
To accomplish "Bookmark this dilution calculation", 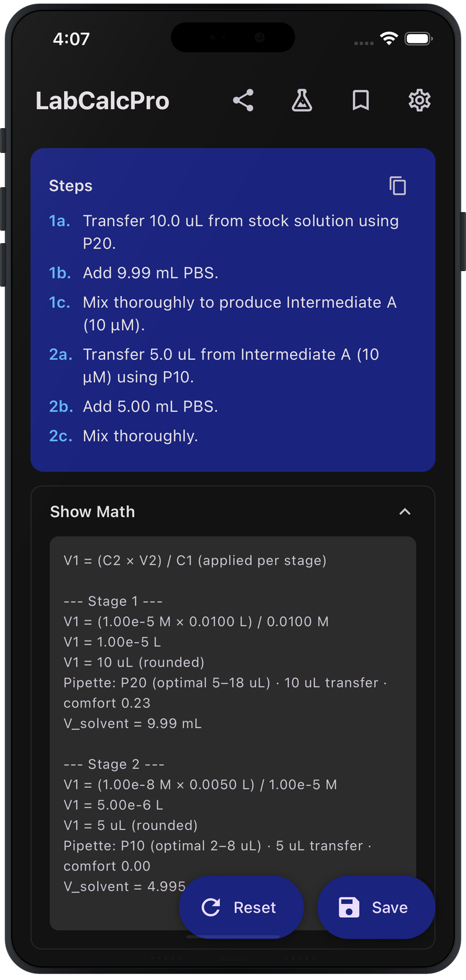I will 361,99.
